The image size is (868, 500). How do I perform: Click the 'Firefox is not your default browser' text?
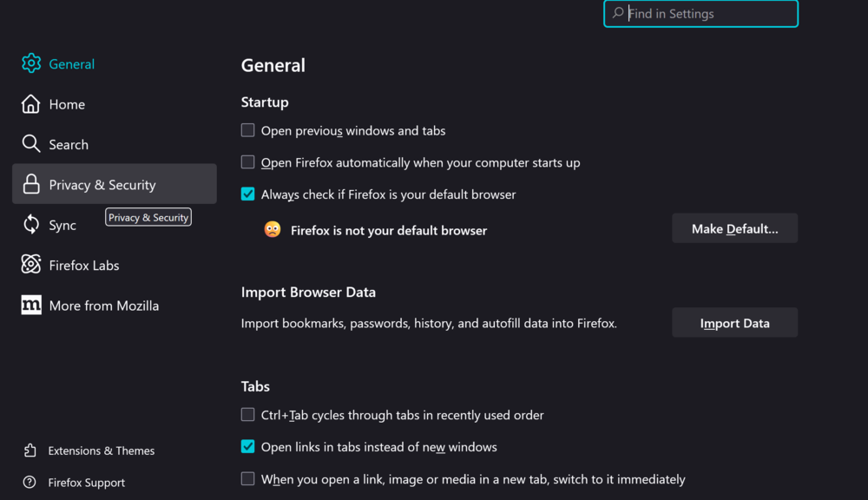coord(389,230)
